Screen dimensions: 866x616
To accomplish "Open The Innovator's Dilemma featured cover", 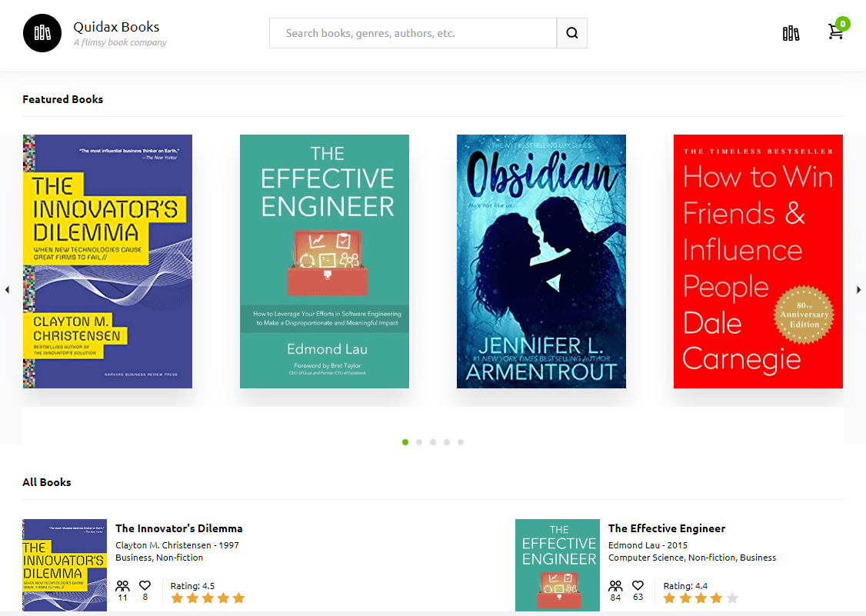I will click(108, 261).
